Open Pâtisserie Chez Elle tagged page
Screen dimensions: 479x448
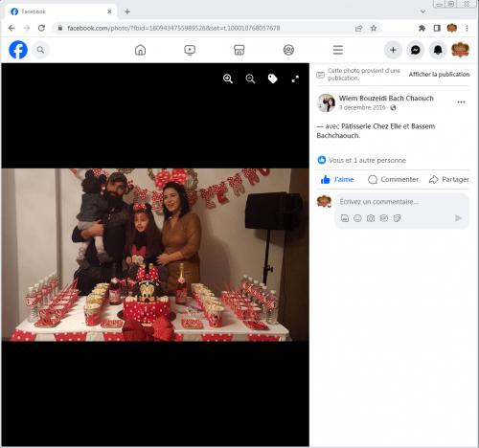tap(371, 126)
